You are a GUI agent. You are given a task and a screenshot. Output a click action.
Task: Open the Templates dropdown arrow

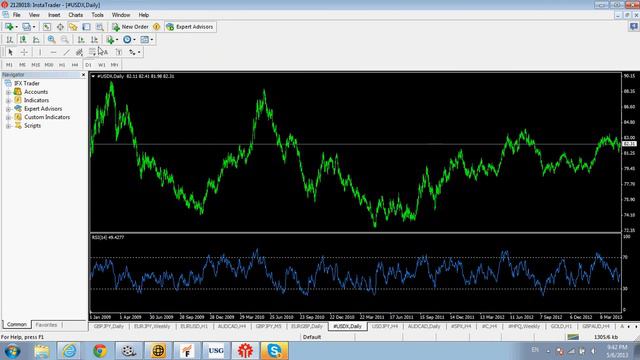(151, 40)
